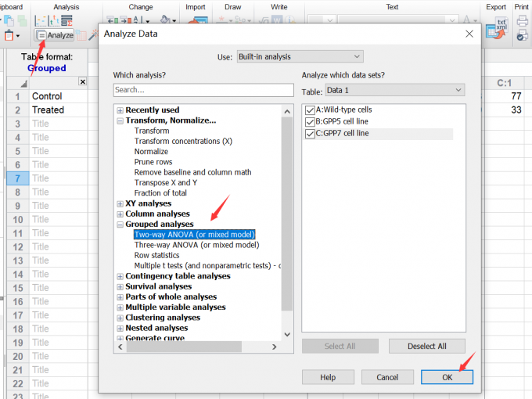Select Prune rows analysis

click(x=153, y=162)
